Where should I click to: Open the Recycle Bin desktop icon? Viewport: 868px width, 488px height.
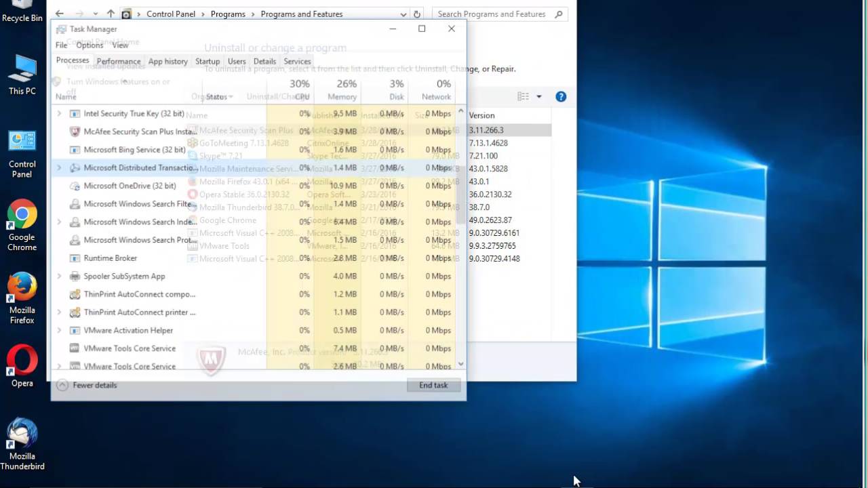coord(22,12)
